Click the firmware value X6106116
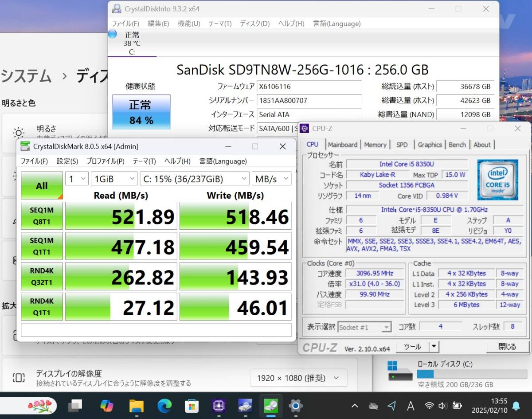 309,86
